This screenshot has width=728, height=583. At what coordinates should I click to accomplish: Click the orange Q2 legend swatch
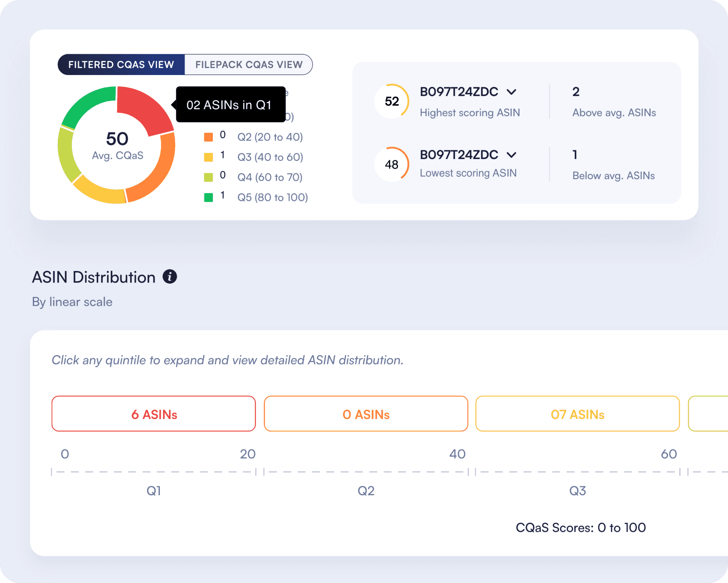pos(209,137)
